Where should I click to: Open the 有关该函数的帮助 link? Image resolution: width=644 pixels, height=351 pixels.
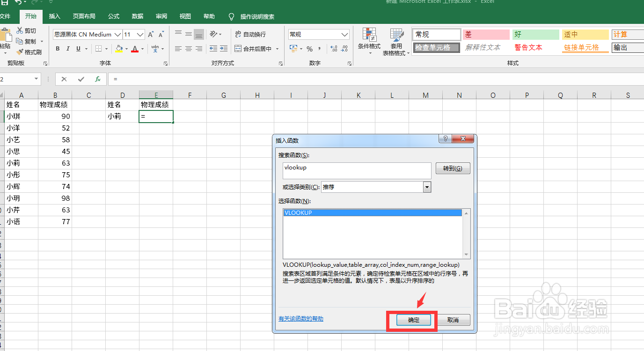point(301,318)
